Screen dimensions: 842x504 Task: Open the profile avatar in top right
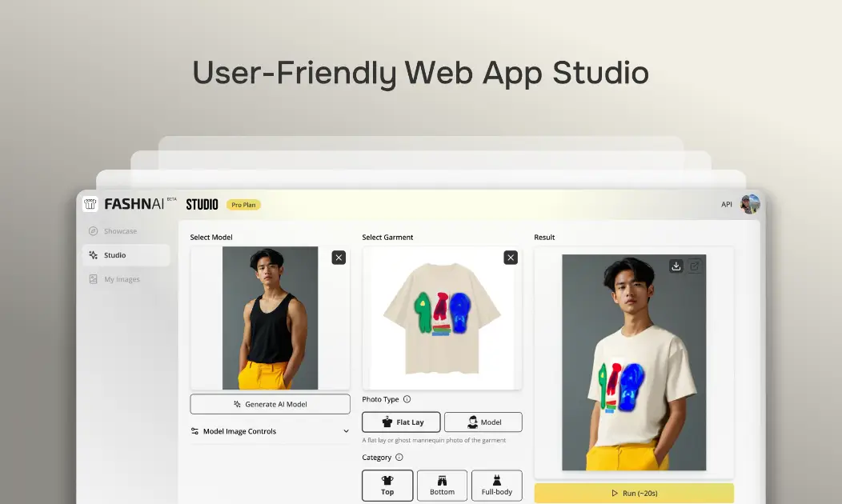click(749, 204)
